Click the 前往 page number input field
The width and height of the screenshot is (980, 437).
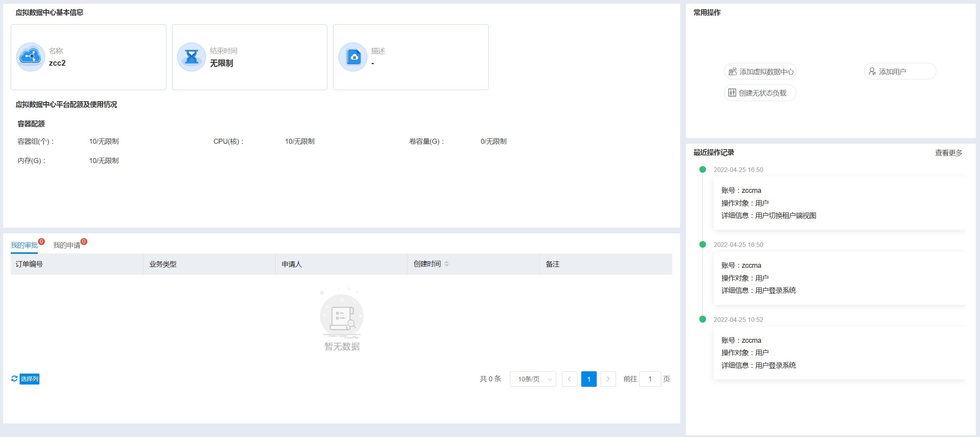[x=650, y=379]
